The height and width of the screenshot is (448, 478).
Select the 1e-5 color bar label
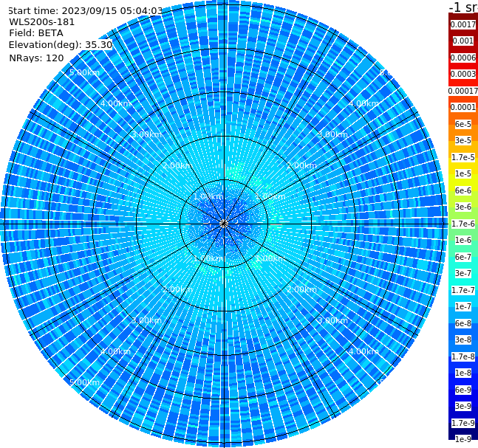463,173
